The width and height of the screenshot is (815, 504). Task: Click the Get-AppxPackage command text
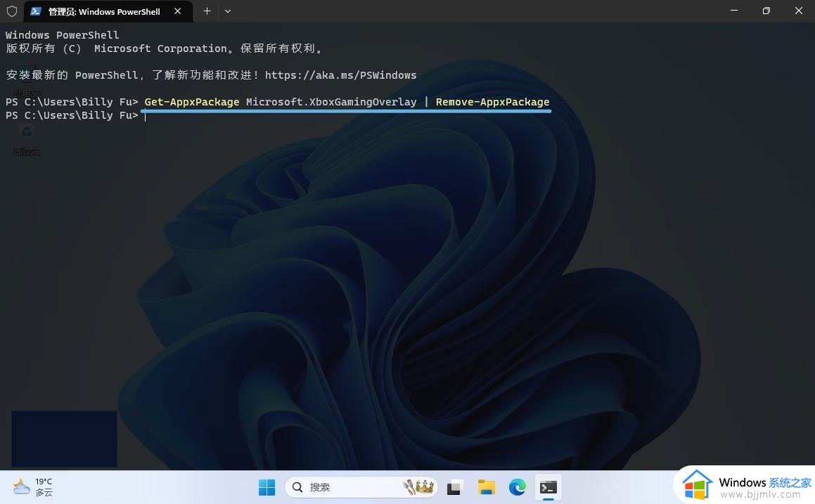click(192, 102)
